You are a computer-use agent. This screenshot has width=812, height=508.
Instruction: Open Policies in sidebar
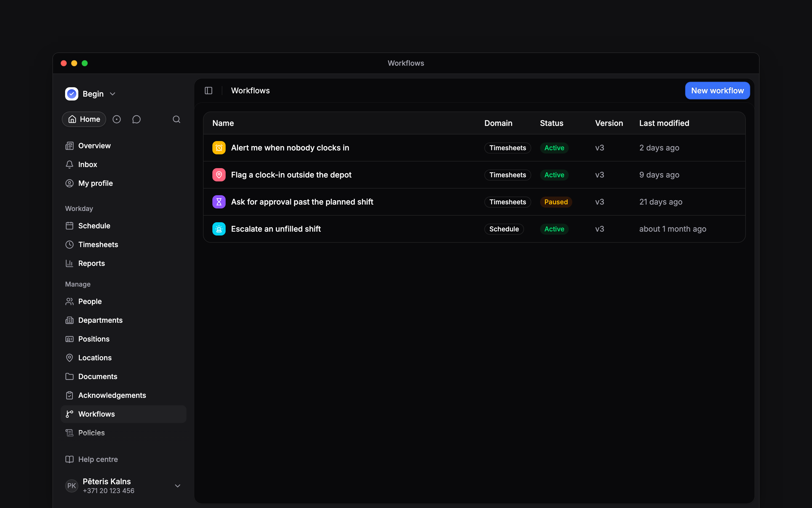pyautogui.click(x=124, y=433)
